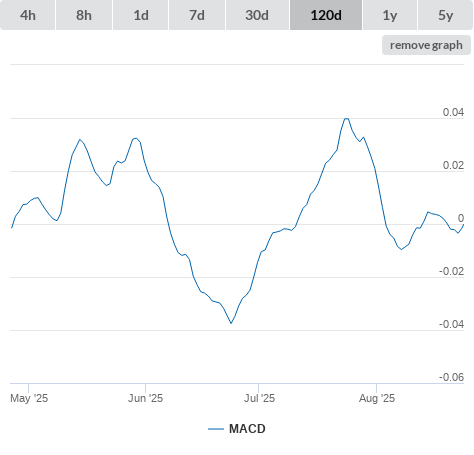
Task: Switch to the 1y time range
Action: tap(390, 15)
